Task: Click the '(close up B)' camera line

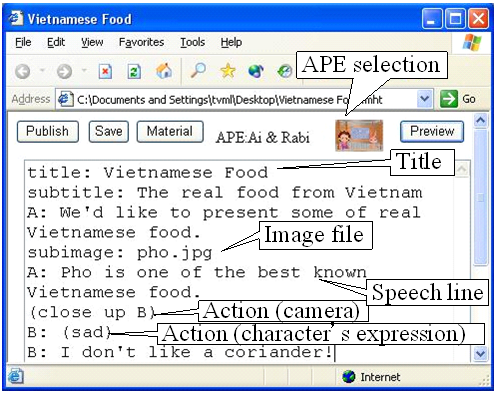Action: pyautogui.click(x=92, y=312)
